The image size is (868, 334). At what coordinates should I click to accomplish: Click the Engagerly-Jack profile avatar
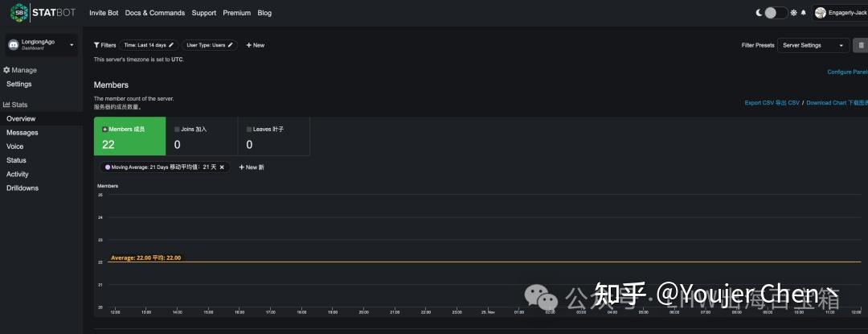pos(820,13)
